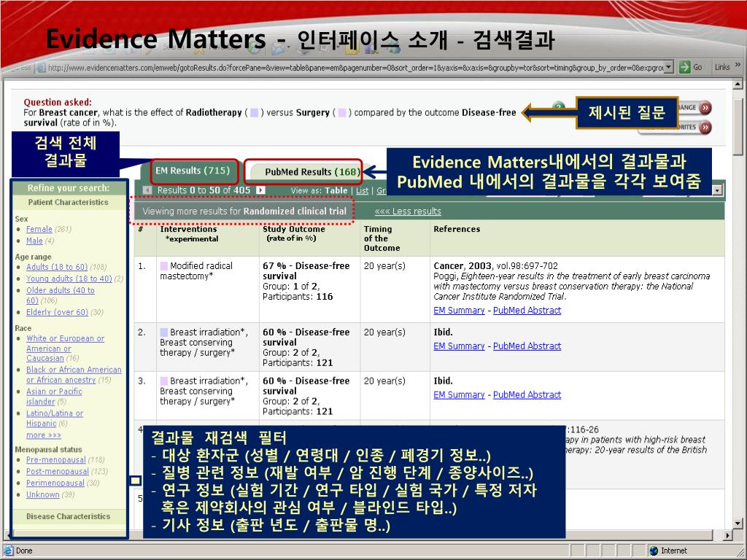Click the page icon beside Done
This screenshot has height=560, width=747.
coord(9,551)
